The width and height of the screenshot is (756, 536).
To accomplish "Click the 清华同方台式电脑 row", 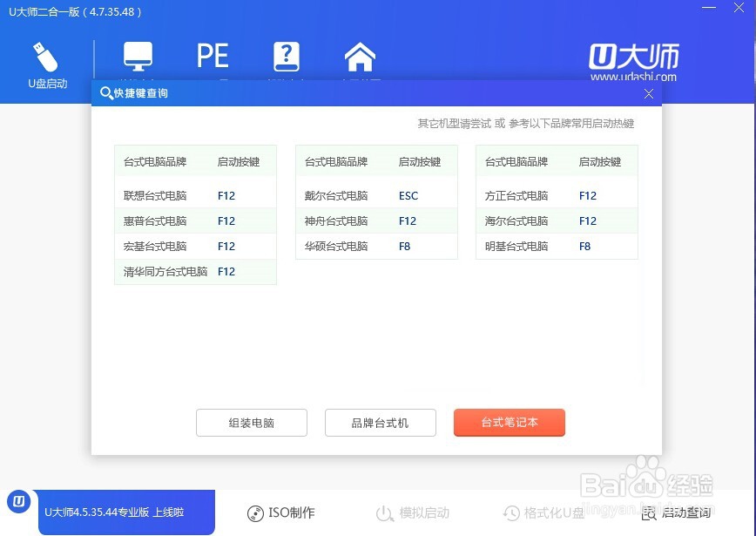I will 195,272.
